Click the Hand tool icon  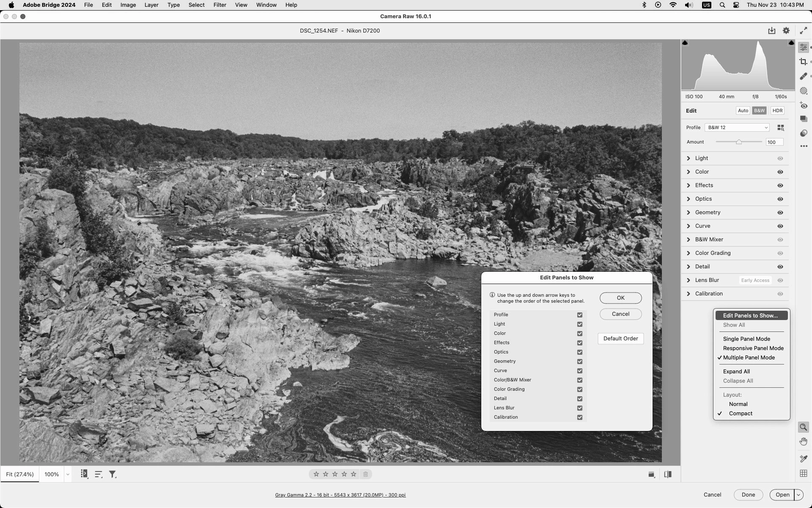803,442
